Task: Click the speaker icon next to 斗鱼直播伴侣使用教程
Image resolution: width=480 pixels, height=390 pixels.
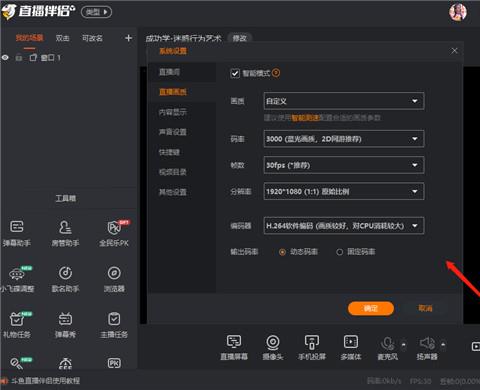Action: [x=4, y=381]
